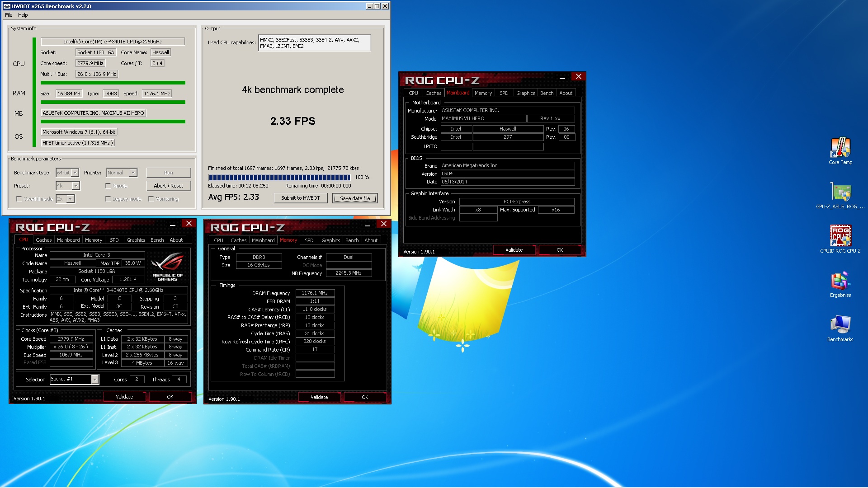Minimize the HWBOT x265 Benchmark window
Screen dimensions: 868x488
point(369,6)
